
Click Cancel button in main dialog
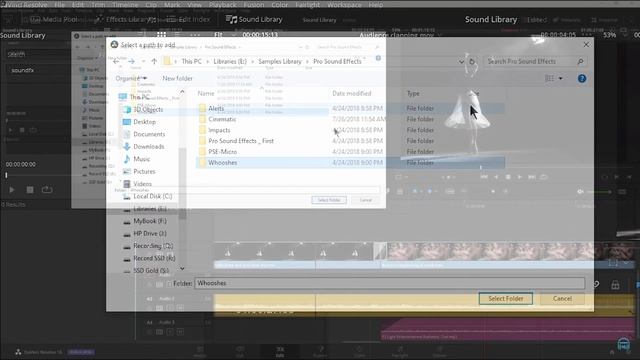pyautogui.click(x=562, y=298)
